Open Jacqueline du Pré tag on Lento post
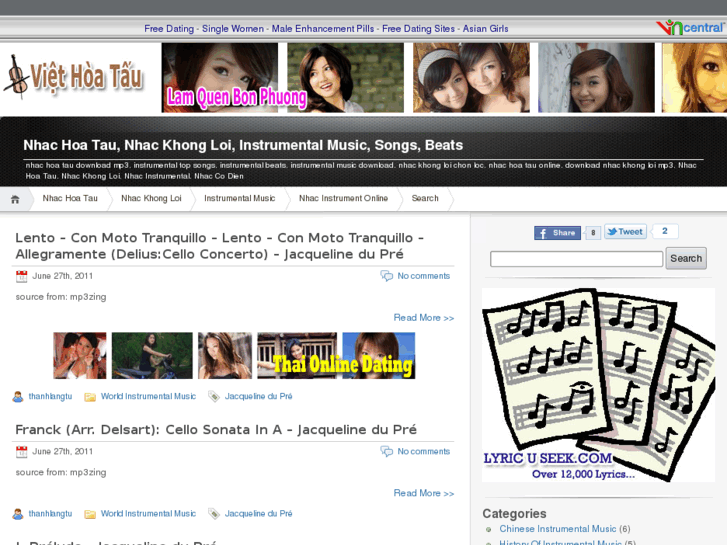 pyautogui.click(x=259, y=397)
